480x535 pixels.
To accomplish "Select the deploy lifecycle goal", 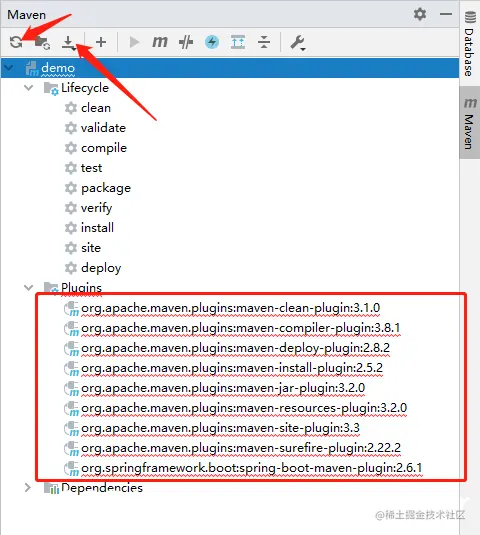I will coord(101,268).
